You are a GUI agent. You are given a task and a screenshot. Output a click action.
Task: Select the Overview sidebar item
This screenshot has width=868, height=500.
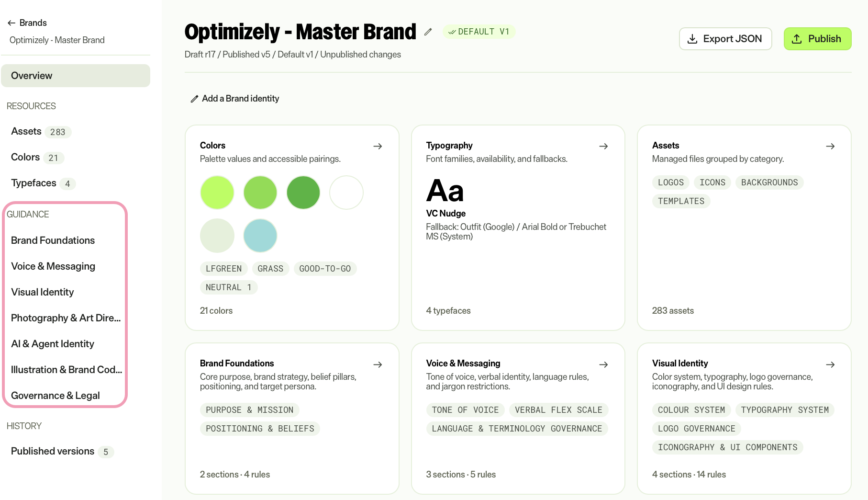[x=76, y=76]
